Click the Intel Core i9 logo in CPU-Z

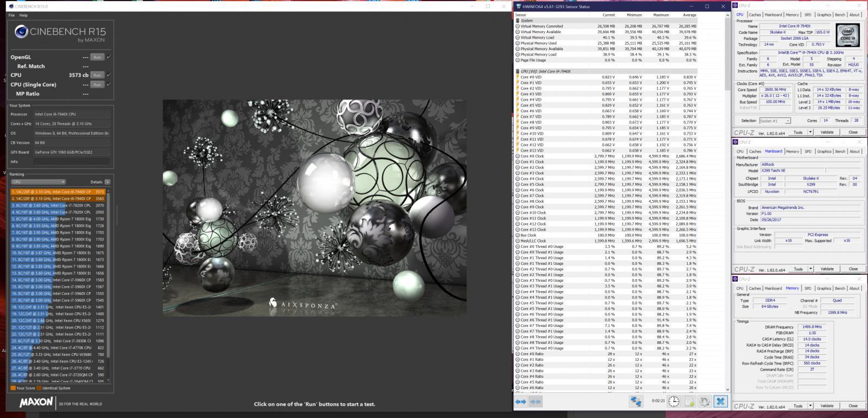click(x=847, y=36)
